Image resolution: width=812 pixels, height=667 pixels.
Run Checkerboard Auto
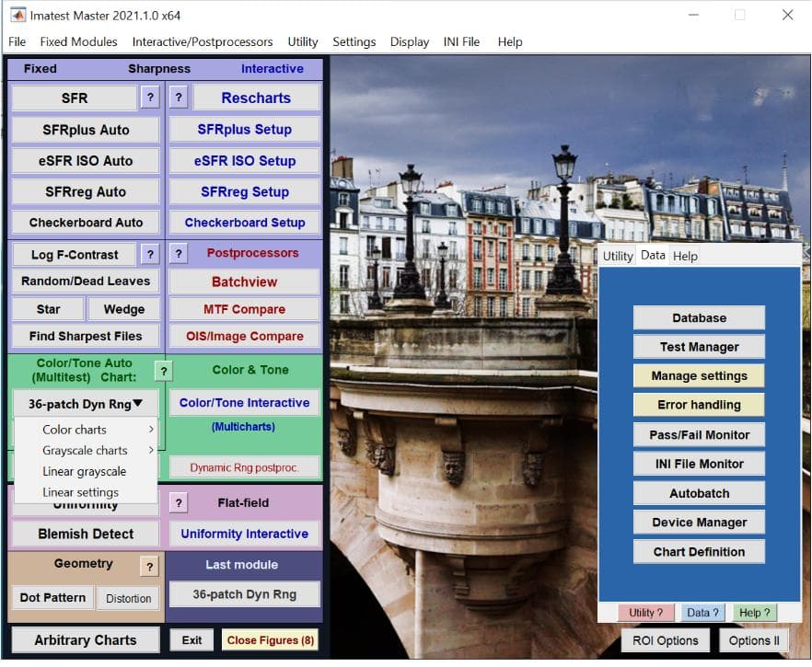[x=86, y=223]
